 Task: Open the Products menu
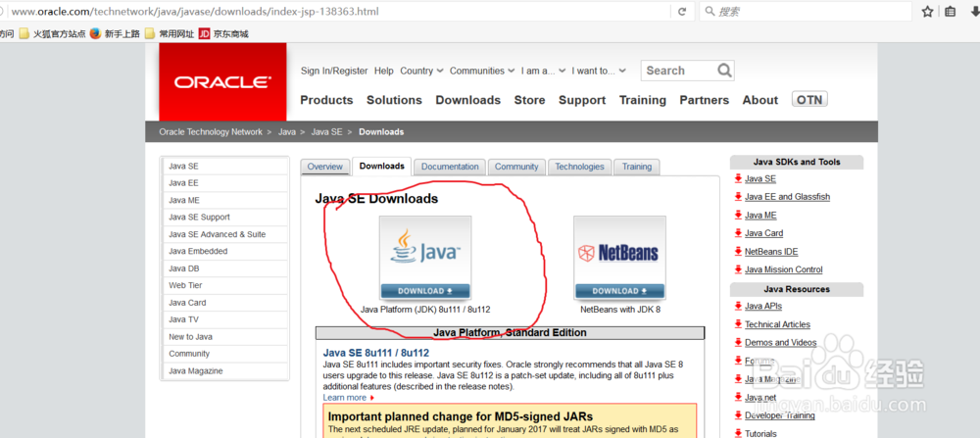pos(326,100)
